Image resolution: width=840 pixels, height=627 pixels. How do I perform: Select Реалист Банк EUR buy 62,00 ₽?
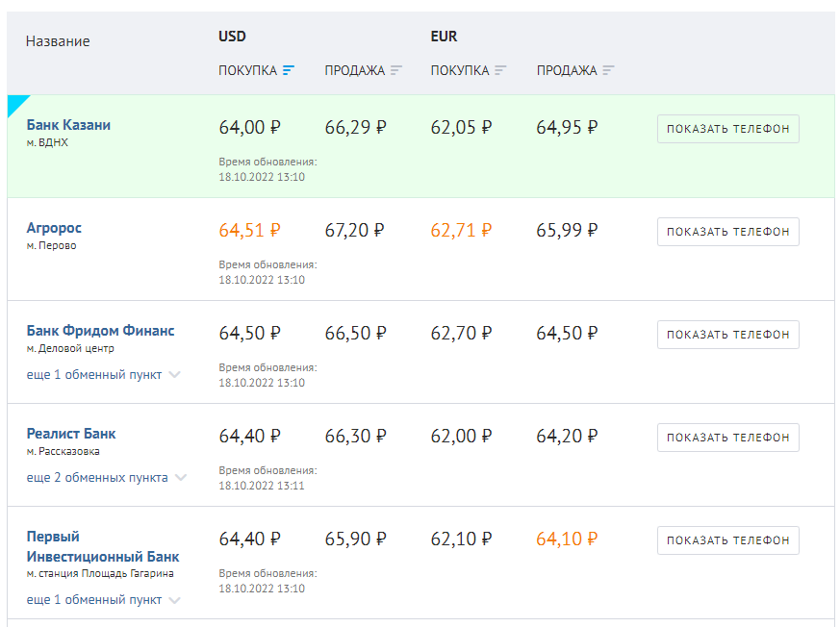click(461, 436)
